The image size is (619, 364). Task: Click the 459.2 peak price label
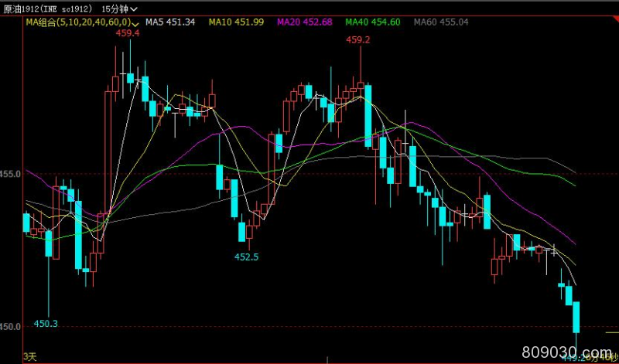[358, 40]
